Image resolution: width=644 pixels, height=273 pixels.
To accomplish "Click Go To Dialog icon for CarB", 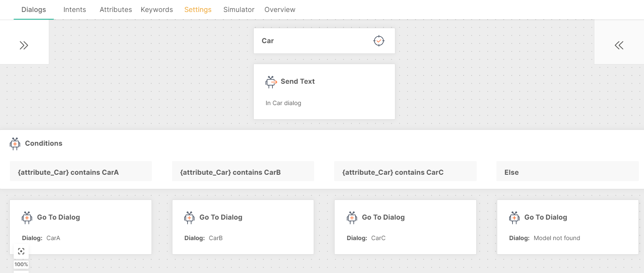I will point(189,217).
